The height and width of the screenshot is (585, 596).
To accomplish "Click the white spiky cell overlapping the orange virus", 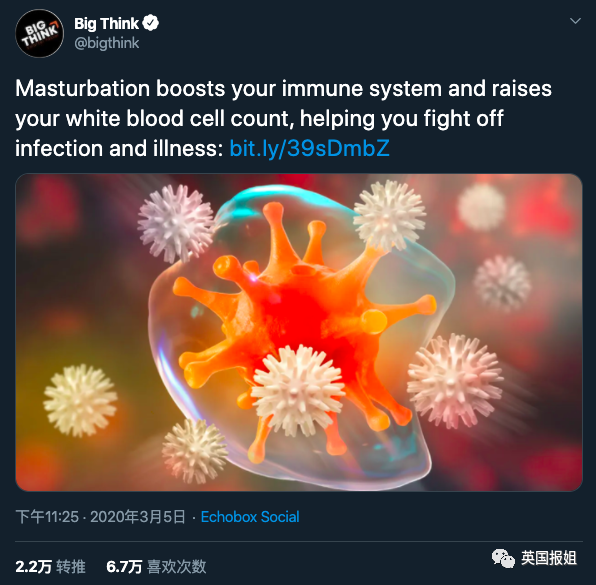I will [298, 390].
